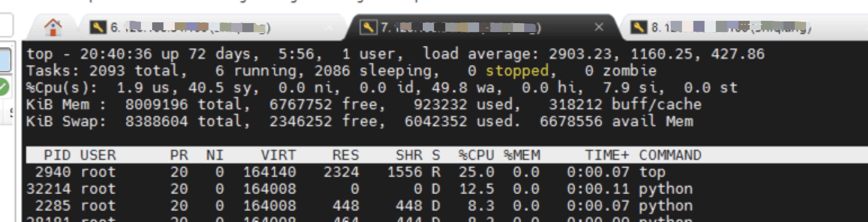Click the 25.0 %CPU value
This screenshot has height=222, width=868.
click(x=476, y=172)
